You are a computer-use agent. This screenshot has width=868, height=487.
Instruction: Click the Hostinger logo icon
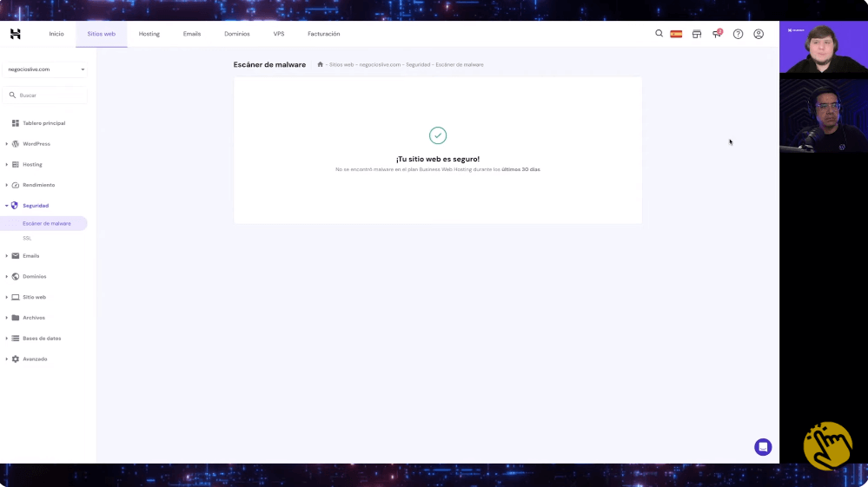pyautogui.click(x=16, y=34)
